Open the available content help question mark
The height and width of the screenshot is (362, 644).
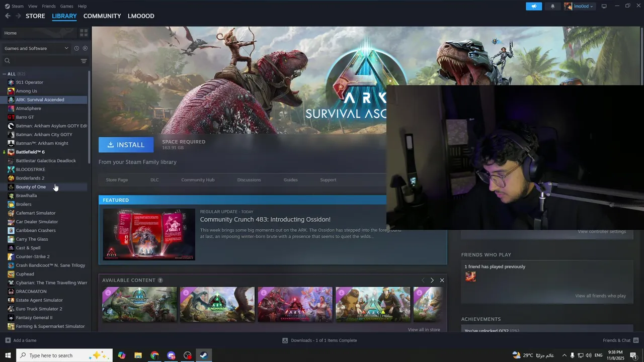(x=160, y=281)
